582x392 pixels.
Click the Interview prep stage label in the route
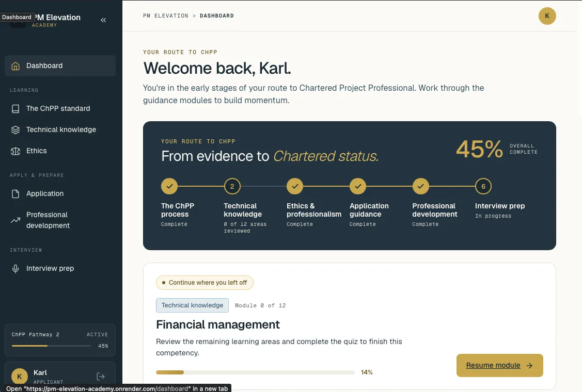click(x=500, y=206)
